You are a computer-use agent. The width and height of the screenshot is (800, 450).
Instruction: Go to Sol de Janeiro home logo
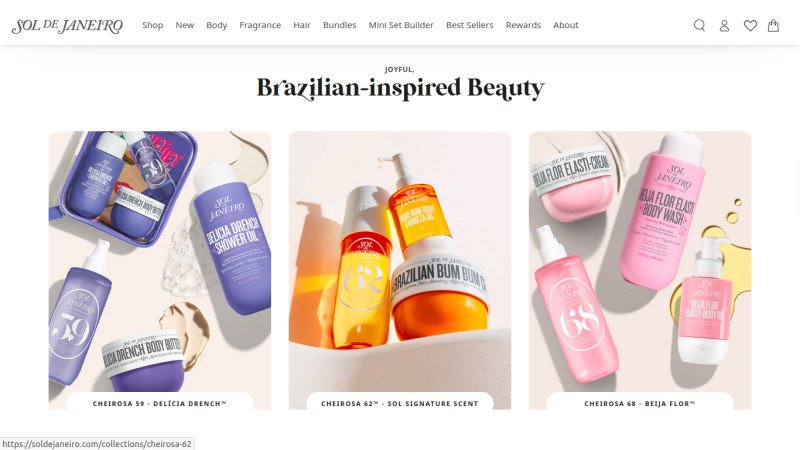(x=67, y=26)
